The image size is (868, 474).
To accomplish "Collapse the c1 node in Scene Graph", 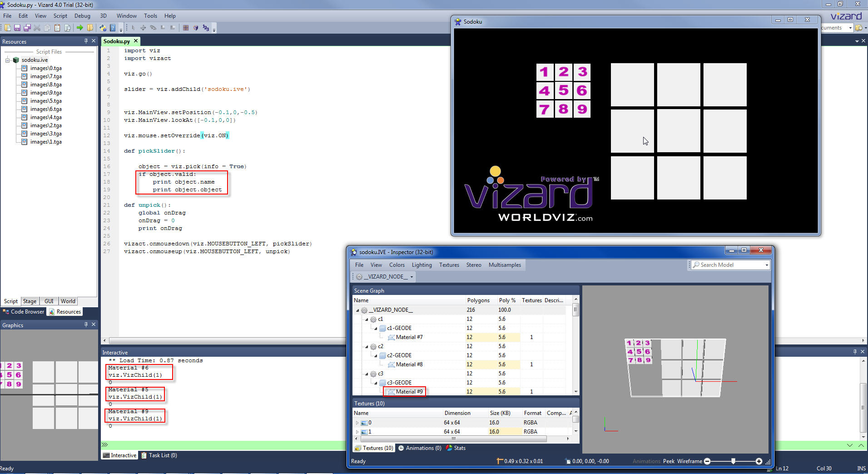I will [367, 319].
